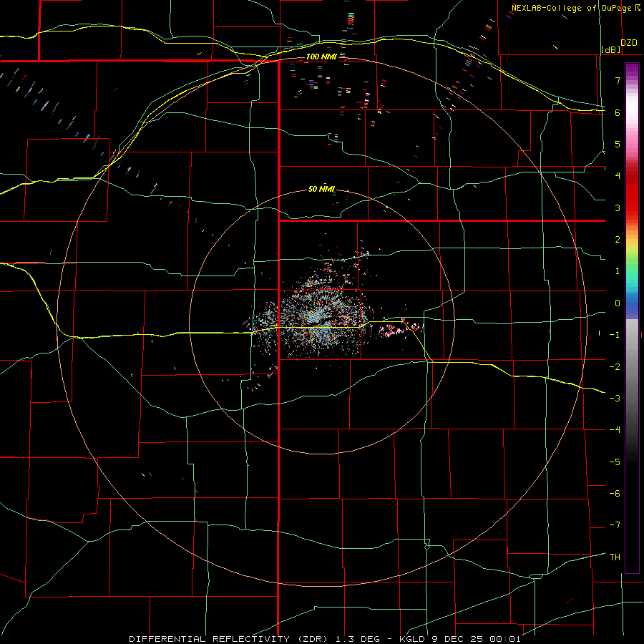This screenshot has height=644, width=644.
Task: Click the color scale value 5
Action: coord(618,144)
